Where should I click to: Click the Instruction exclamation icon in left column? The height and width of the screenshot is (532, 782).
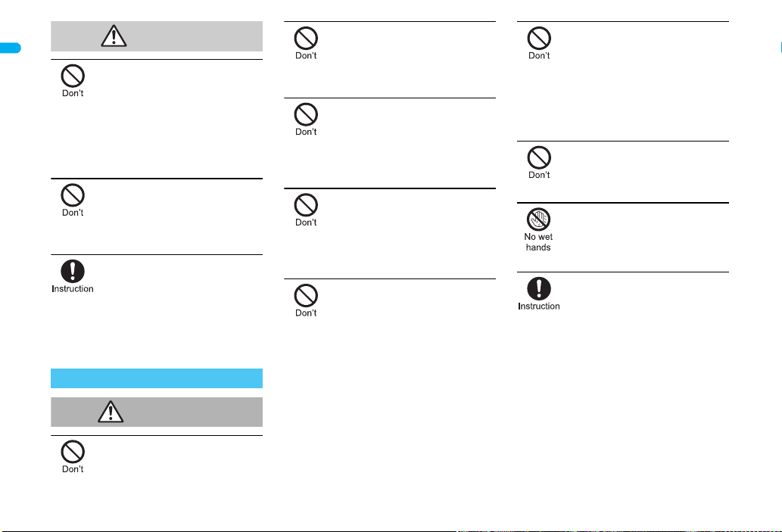(73, 271)
